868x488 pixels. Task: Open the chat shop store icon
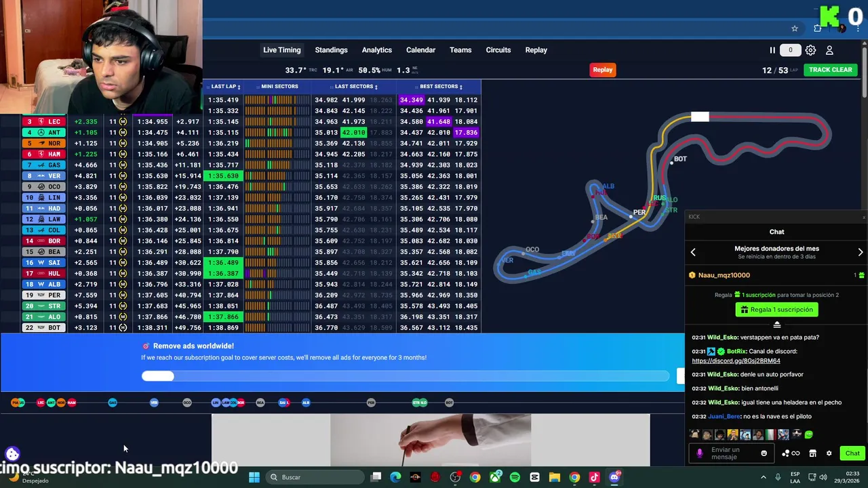tap(813, 453)
